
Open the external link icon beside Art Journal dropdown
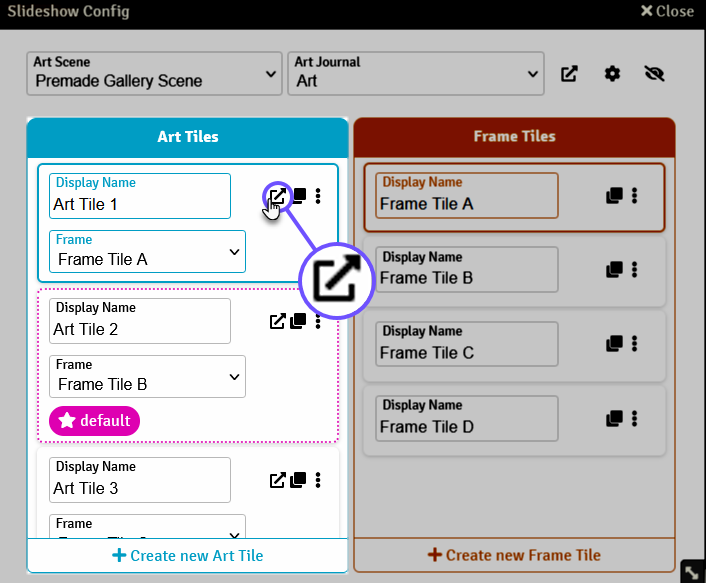(569, 74)
